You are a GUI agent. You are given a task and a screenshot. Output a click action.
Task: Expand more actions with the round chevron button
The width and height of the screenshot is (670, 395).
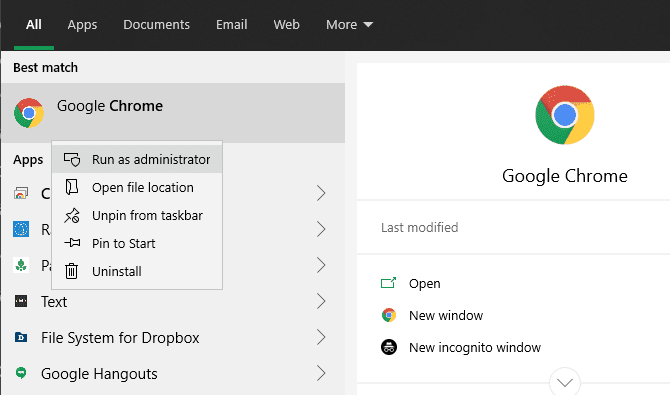[565, 382]
